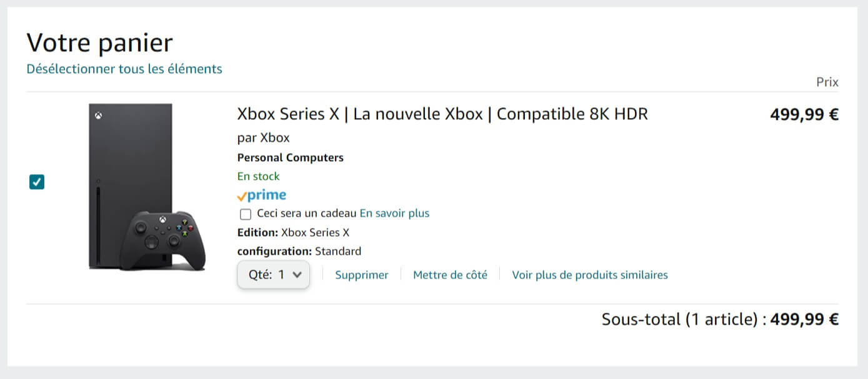Image resolution: width=868 pixels, height=379 pixels.
Task: Click the "par Xbox" brand text
Action: tap(264, 138)
